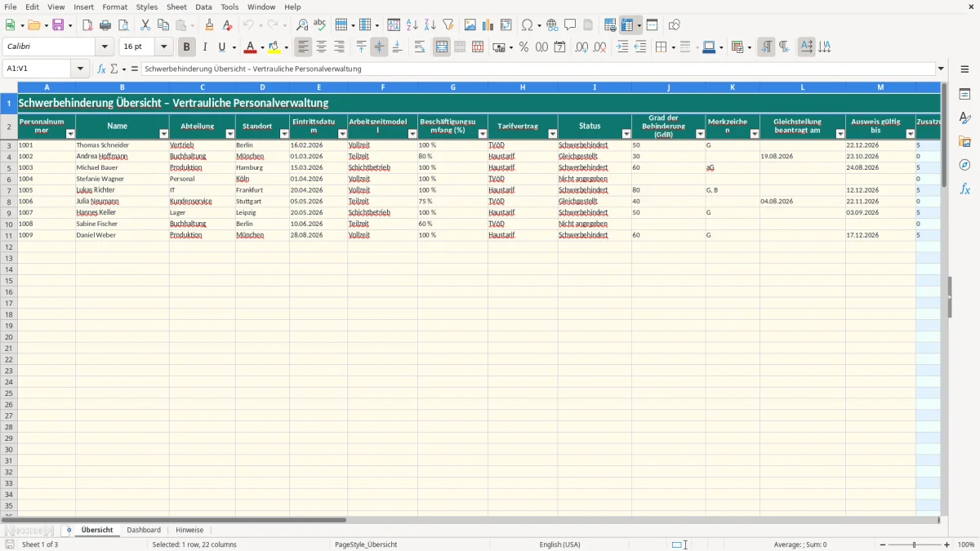Open the Font Name dropdown
This screenshot has height=551, width=980.
click(105, 47)
